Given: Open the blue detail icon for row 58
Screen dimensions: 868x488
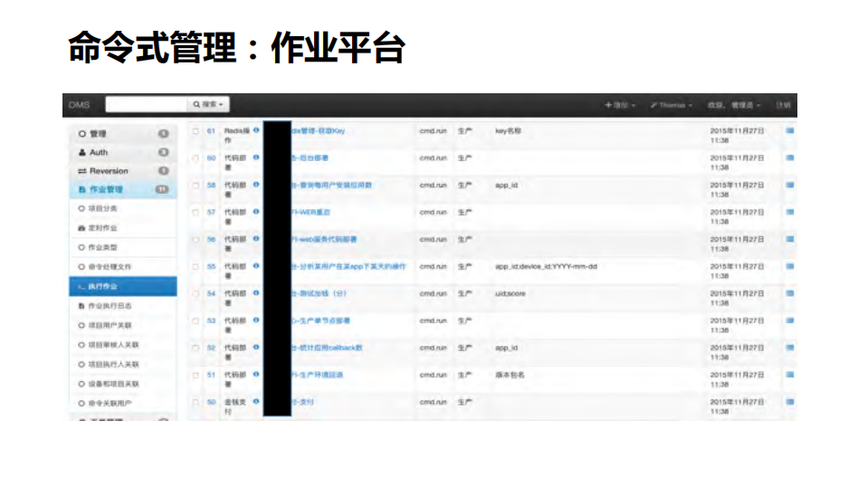Looking at the screenshot, I should point(790,185).
